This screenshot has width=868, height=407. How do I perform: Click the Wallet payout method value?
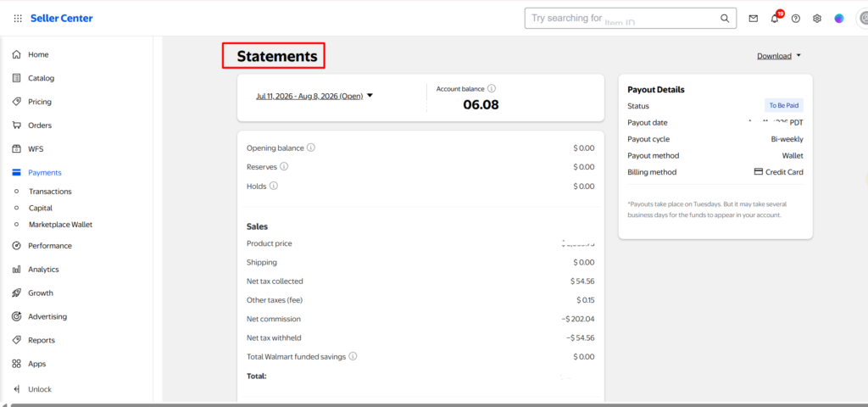793,156
